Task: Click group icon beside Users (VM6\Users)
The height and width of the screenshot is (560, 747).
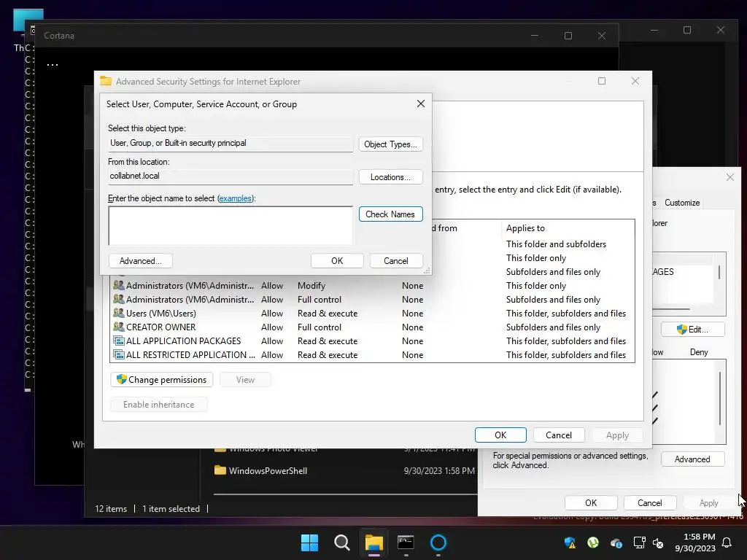Action: point(118,314)
